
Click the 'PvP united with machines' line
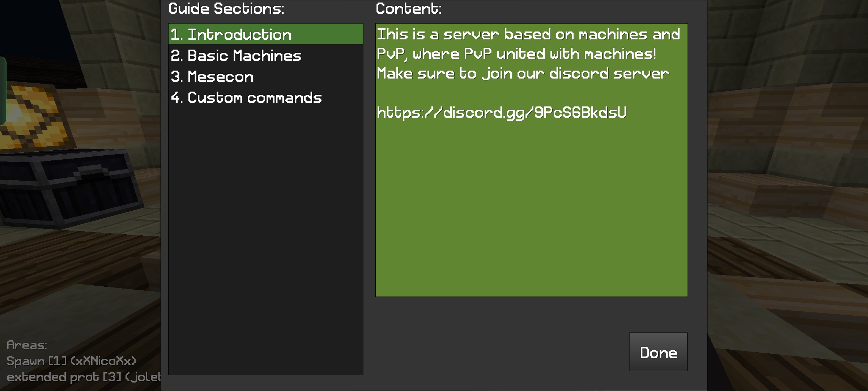(516, 54)
